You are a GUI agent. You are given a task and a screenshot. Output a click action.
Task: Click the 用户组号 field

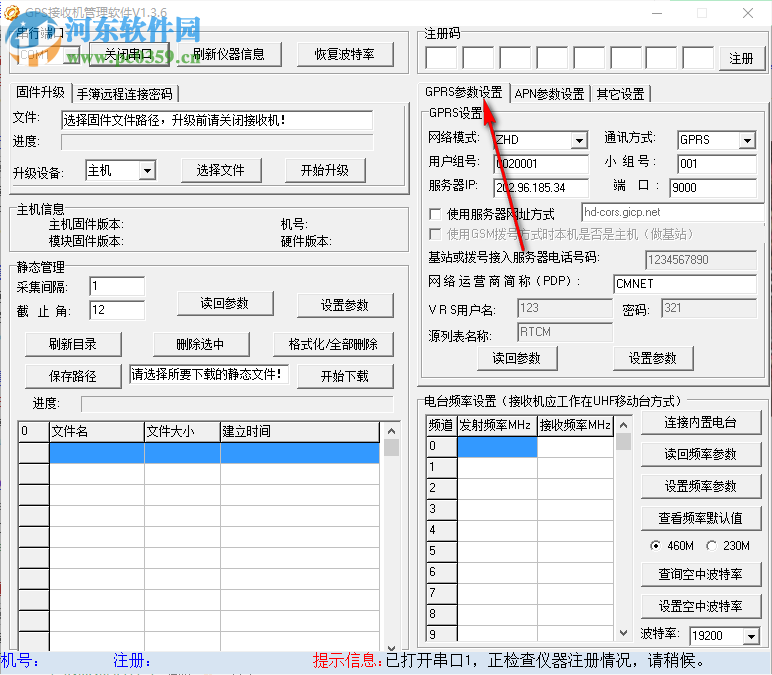point(541,164)
